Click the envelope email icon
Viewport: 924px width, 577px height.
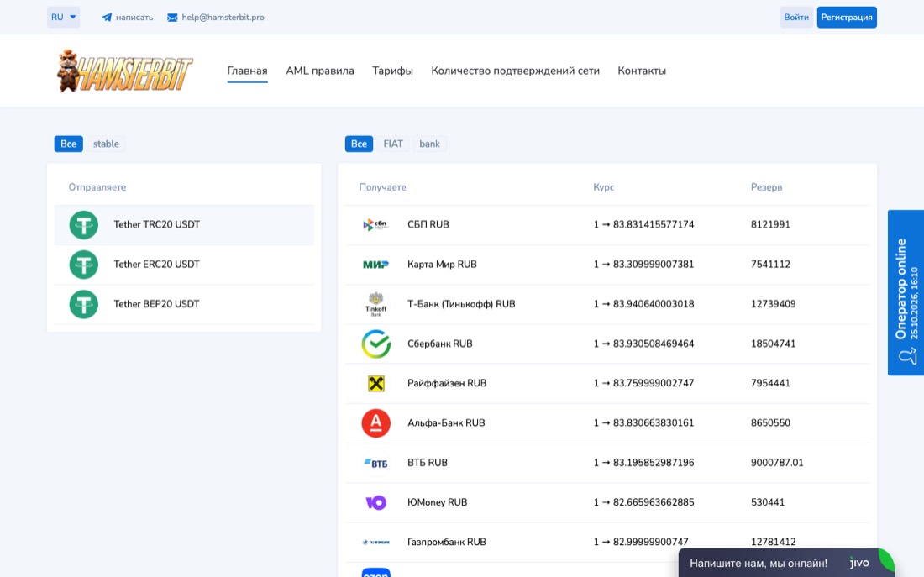click(x=172, y=18)
